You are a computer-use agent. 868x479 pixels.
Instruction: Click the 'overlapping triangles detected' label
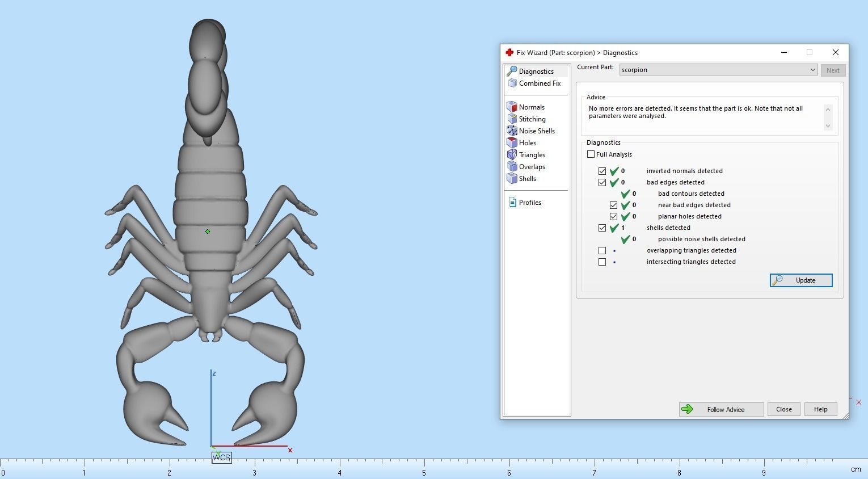tap(692, 250)
